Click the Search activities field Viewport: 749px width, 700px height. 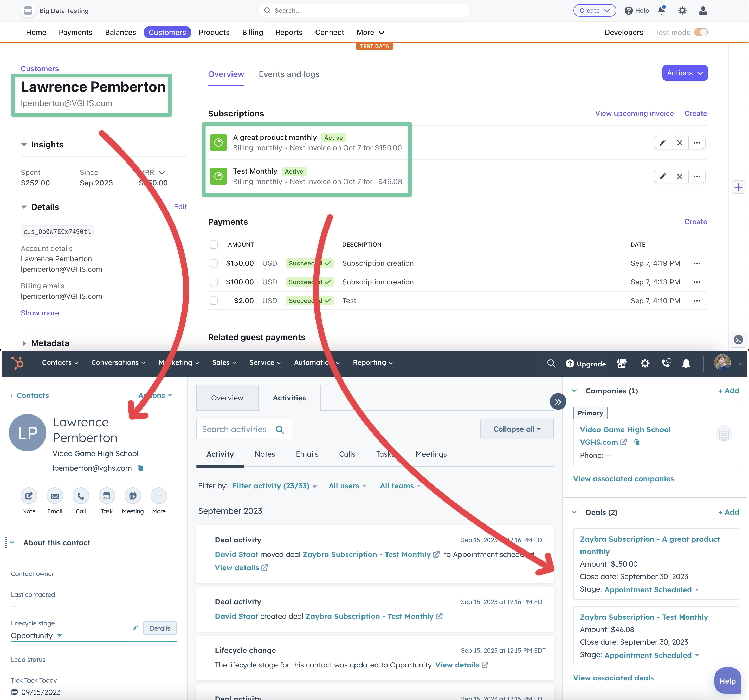click(244, 429)
